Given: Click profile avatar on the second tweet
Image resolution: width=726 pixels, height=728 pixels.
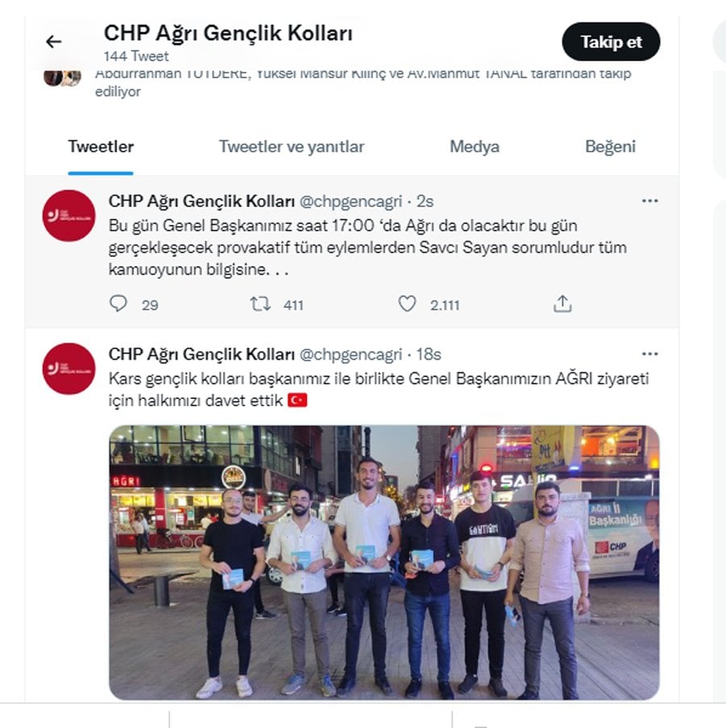Looking at the screenshot, I should pyautogui.click(x=68, y=368).
